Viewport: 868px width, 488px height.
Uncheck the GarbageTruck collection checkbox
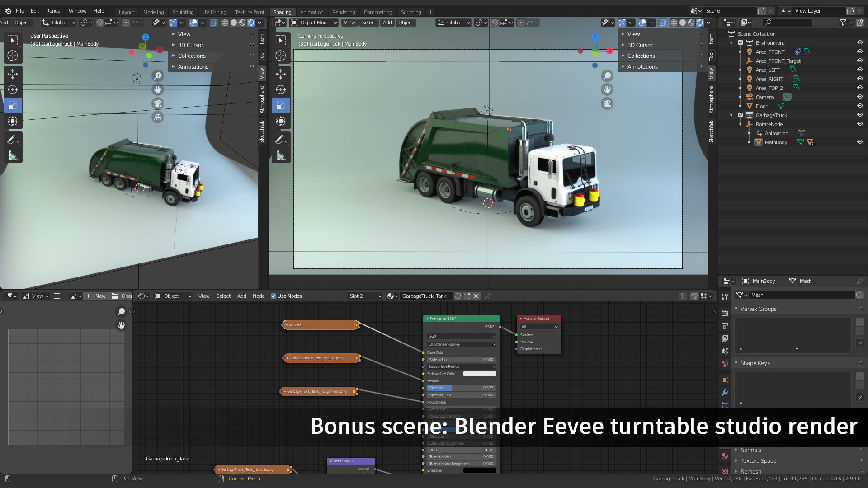point(741,115)
